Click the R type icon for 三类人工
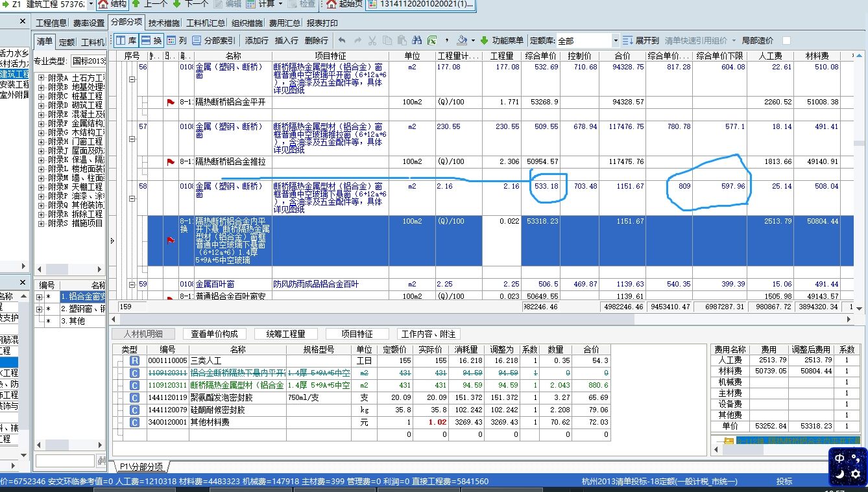The image size is (868, 492). pos(134,360)
